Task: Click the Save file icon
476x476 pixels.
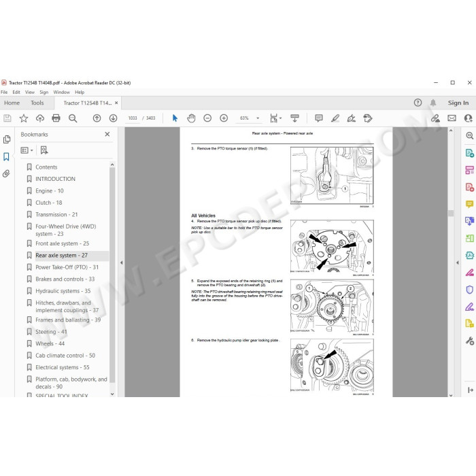Action: point(7,118)
